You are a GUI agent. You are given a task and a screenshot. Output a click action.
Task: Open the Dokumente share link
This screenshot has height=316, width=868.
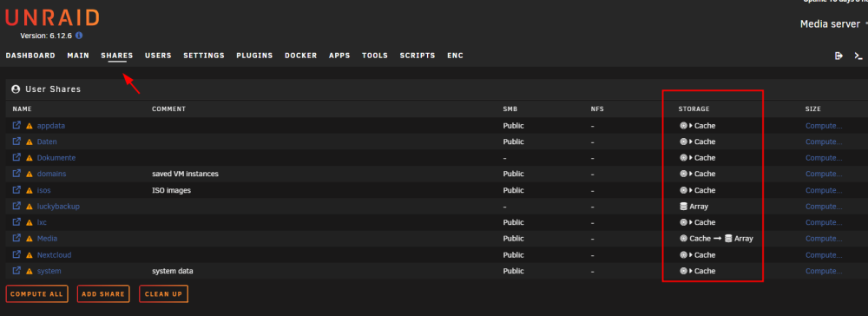(56, 158)
